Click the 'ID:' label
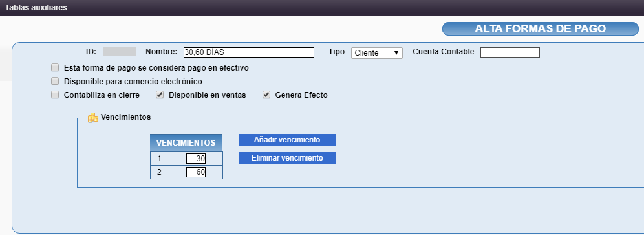The image size is (644, 235). (x=91, y=52)
